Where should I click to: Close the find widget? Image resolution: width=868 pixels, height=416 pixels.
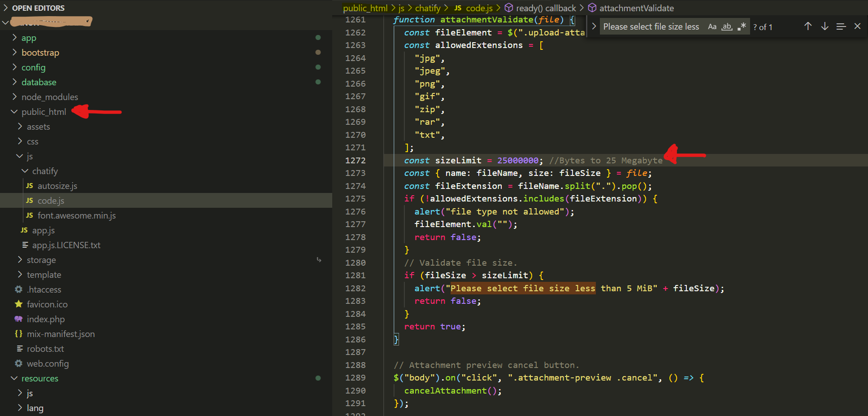pos(857,26)
